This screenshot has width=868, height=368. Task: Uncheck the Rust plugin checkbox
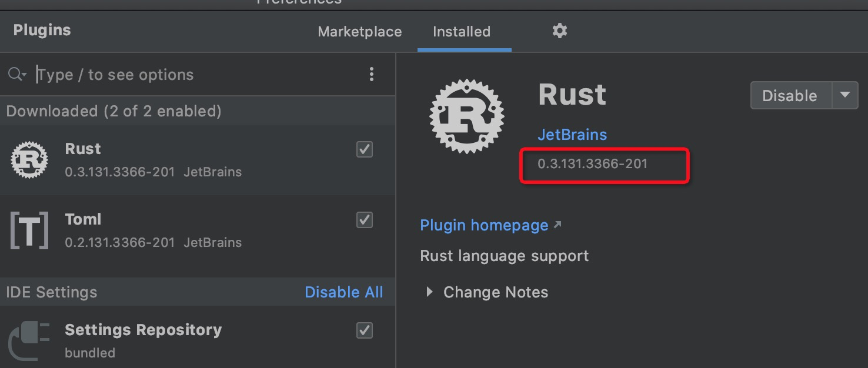coord(365,149)
